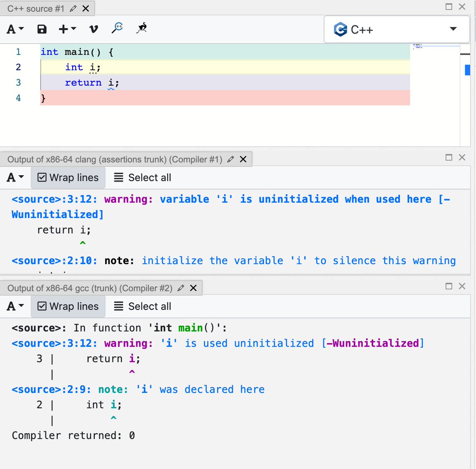
Task: Rename the C++ source #1 tab
Action: (x=73, y=9)
